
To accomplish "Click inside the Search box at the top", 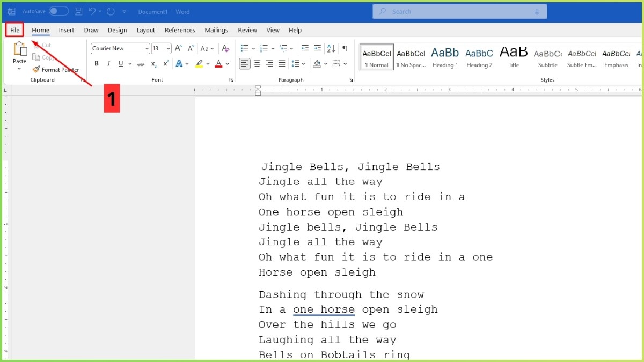I will 459,11.
